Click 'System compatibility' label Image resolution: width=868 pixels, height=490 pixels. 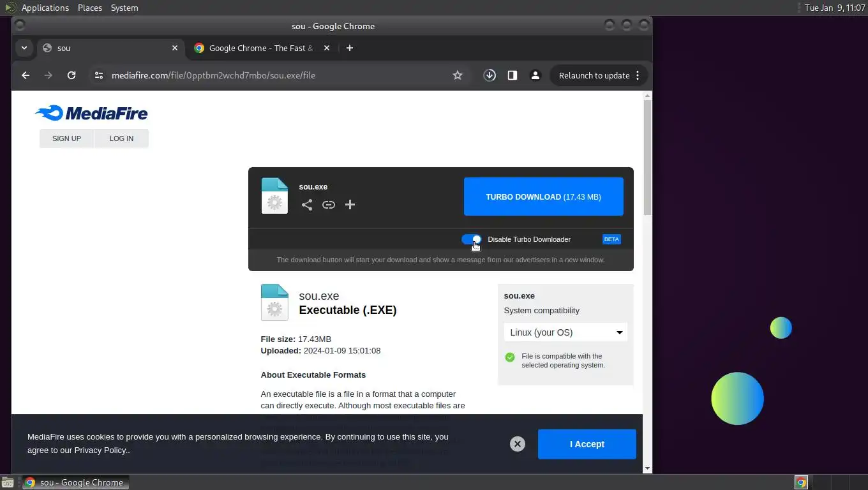click(542, 310)
